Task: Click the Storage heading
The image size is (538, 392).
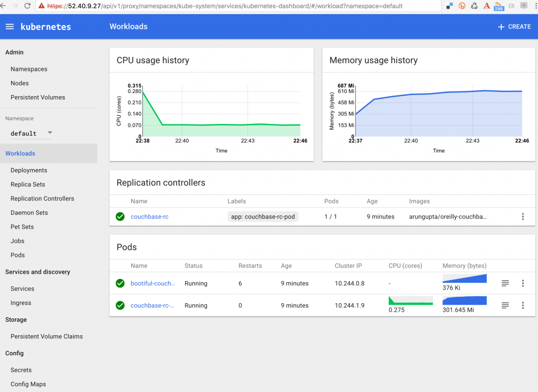Action: [x=16, y=319]
